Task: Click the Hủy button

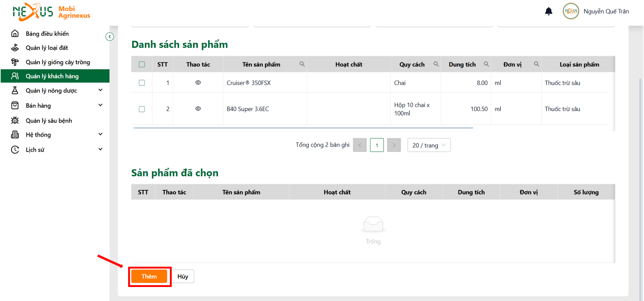Action: point(183,276)
